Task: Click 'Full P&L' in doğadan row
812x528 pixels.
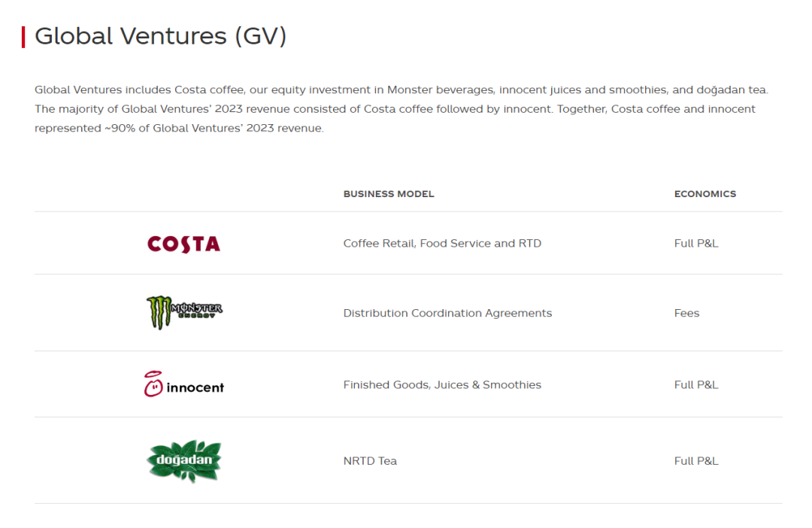Action: [x=696, y=461]
